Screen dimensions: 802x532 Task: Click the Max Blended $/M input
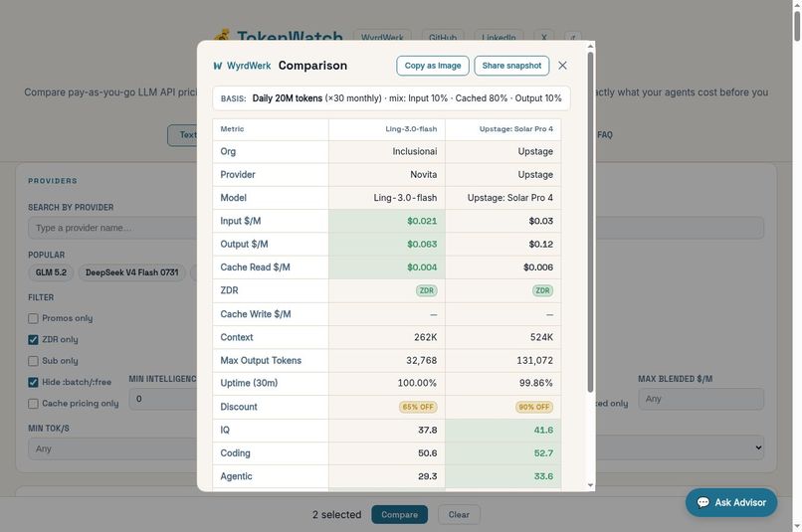pyautogui.click(x=701, y=399)
